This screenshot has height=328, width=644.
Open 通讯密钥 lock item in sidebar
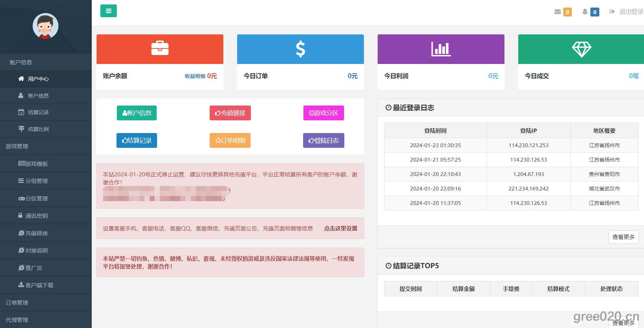36,216
